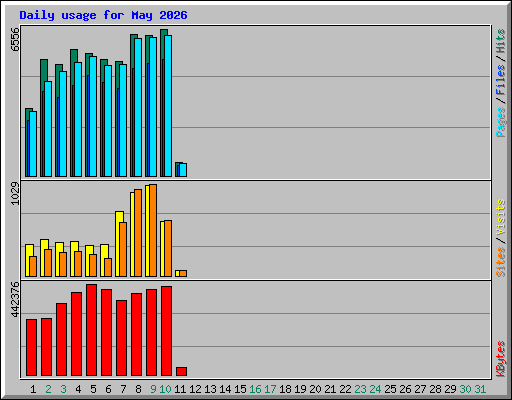Click day label 7 on the x-axis

point(123,389)
